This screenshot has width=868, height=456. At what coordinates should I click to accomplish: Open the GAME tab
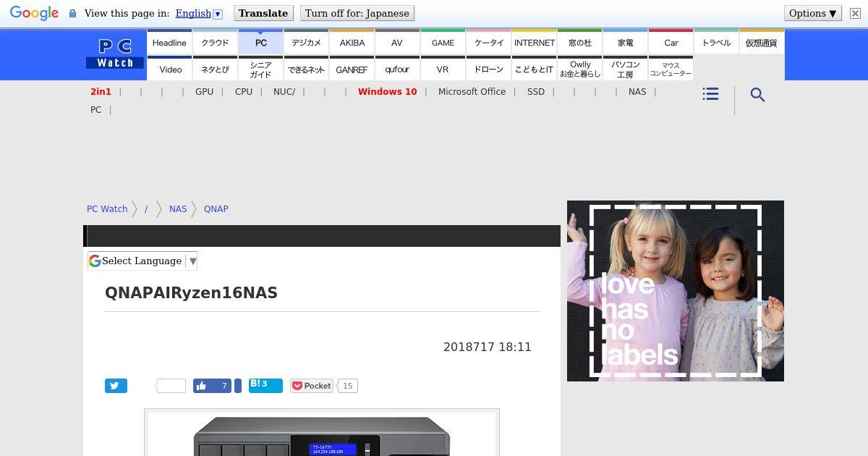[x=443, y=43]
